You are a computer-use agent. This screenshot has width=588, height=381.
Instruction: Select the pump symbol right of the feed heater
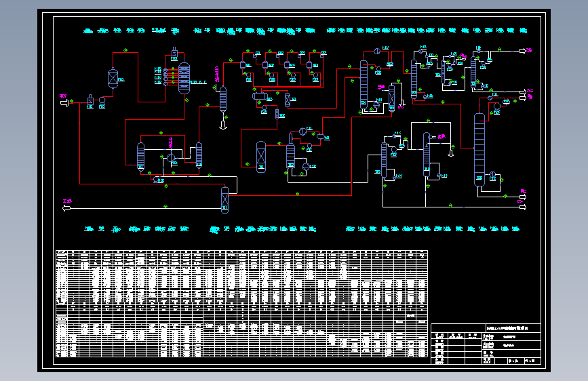[102, 100]
